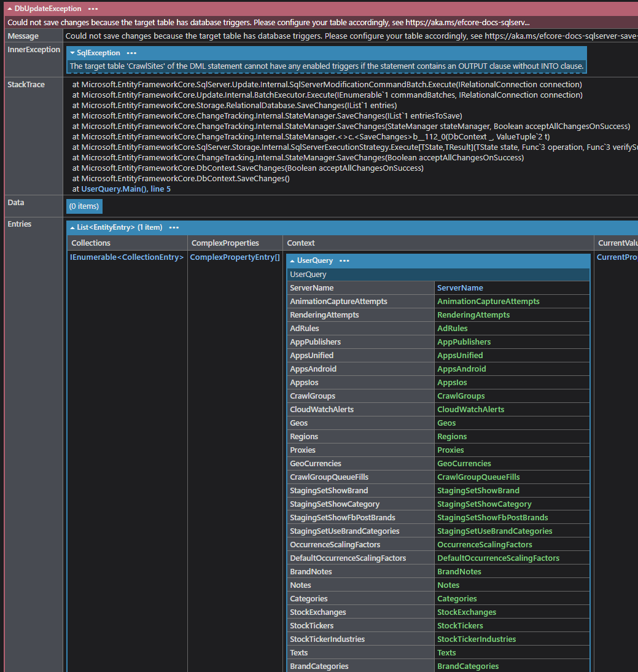This screenshot has height=672, width=638.
Task: Open the CloudWatchAlerts table link
Action: click(x=470, y=409)
